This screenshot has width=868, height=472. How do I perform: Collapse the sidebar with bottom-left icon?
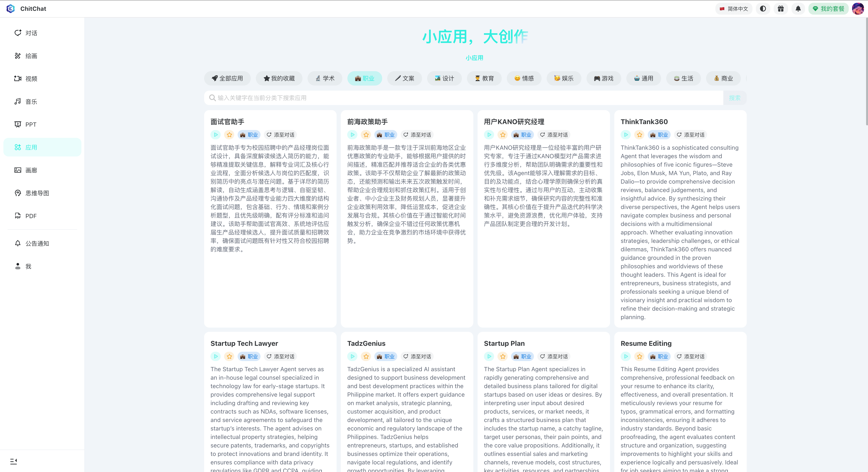[x=14, y=461]
